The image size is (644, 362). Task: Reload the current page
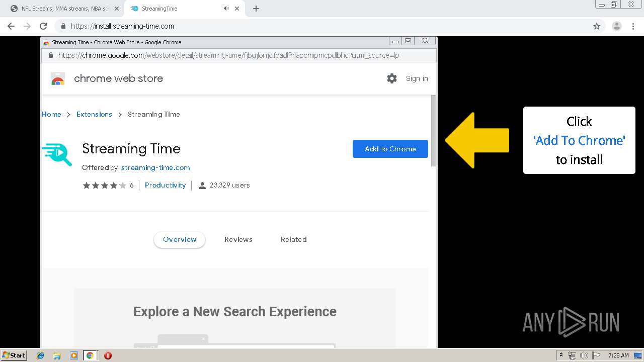(x=43, y=26)
